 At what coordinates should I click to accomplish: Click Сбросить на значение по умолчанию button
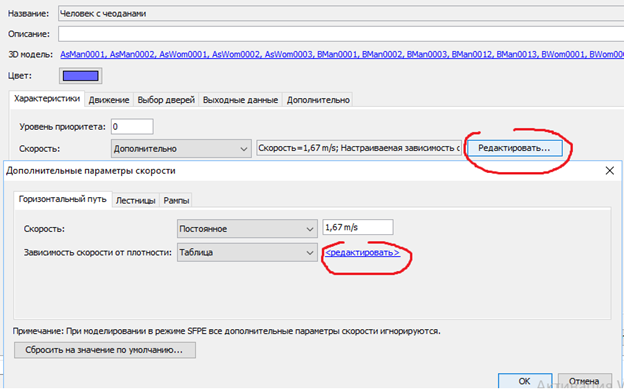coord(105,350)
